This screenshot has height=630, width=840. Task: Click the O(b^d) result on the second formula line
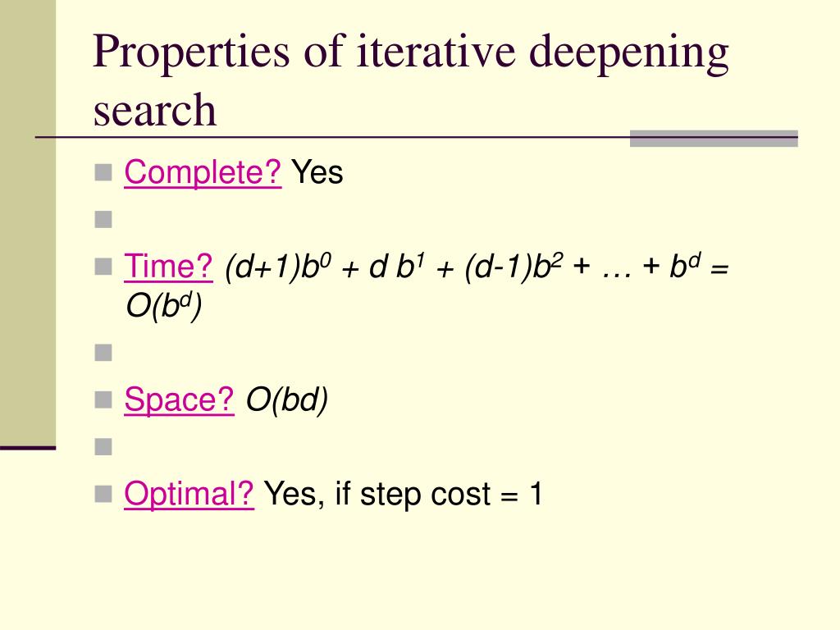coord(163,306)
